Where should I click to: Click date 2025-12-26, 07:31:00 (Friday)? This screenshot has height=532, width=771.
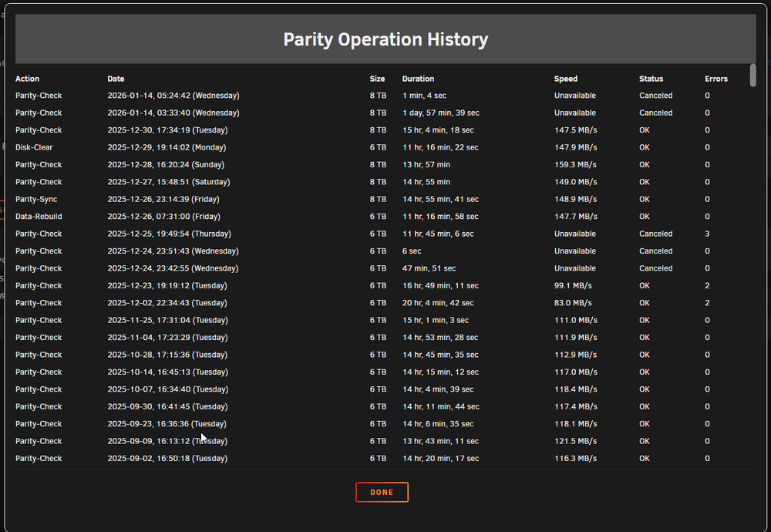163,217
